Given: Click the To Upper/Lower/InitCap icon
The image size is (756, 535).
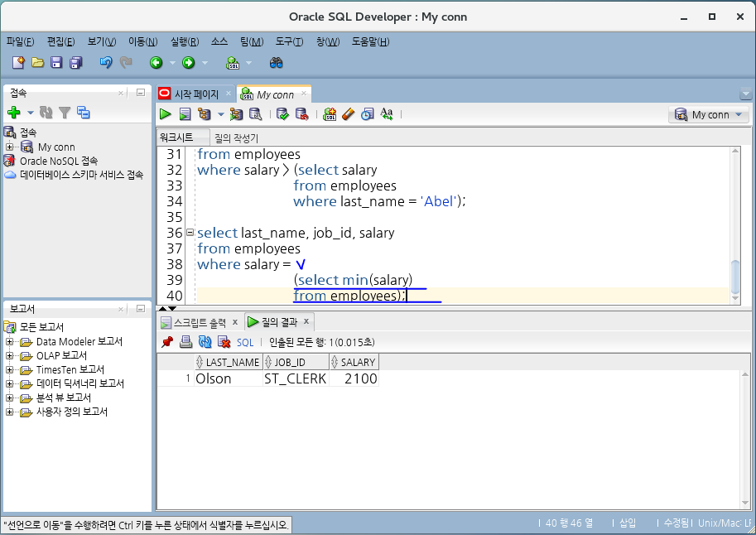Looking at the screenshot, I should point(386,113).
